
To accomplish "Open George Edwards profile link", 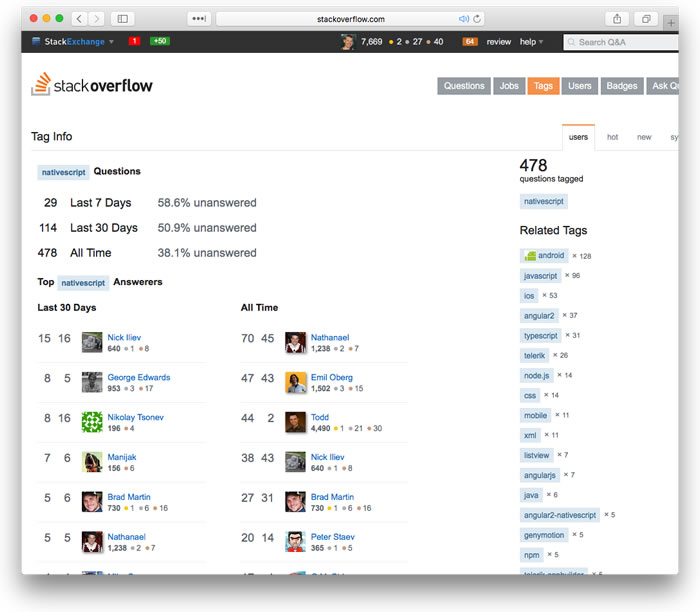I will coord(139,377).
